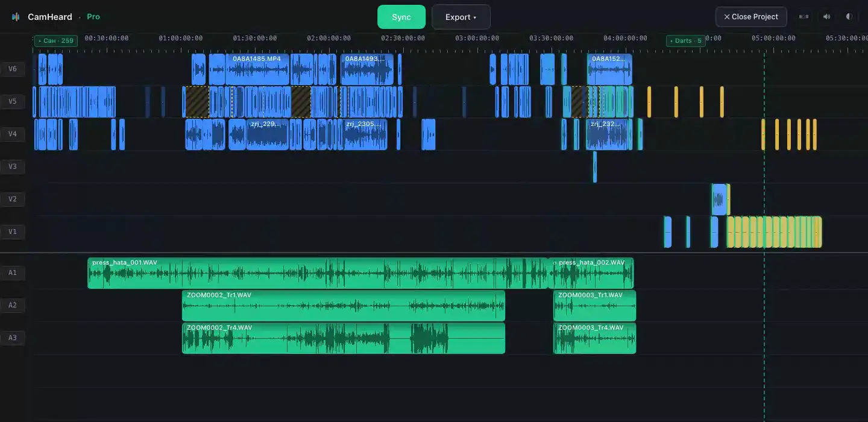
Task: Select the ZOOM0002_Tr4.WAV audio clip
Action: click(344, 338)
